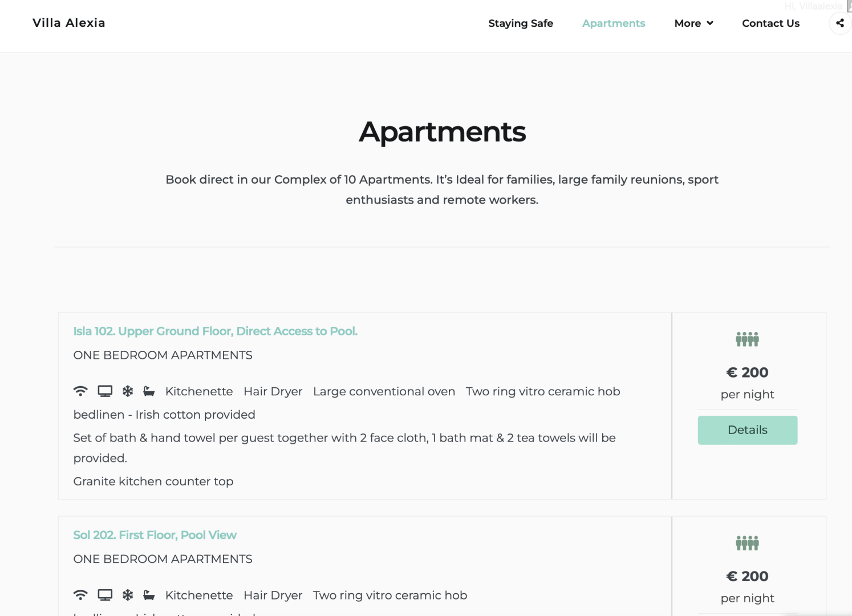This screenshot has width=852, height=616.
Task: Click TV monitor icon in Sol 202 listing
Action: point(105,595)
